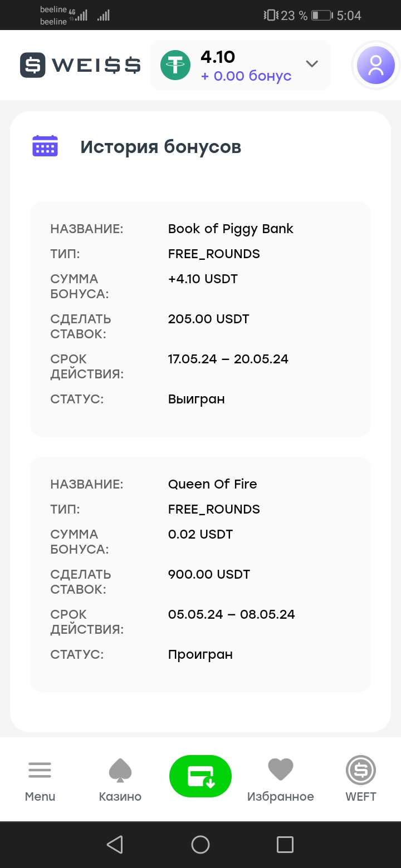Select the Book of Piggy Bank bonus card
401x868 pixels.
pyautogui.click(x=200, y=319)
